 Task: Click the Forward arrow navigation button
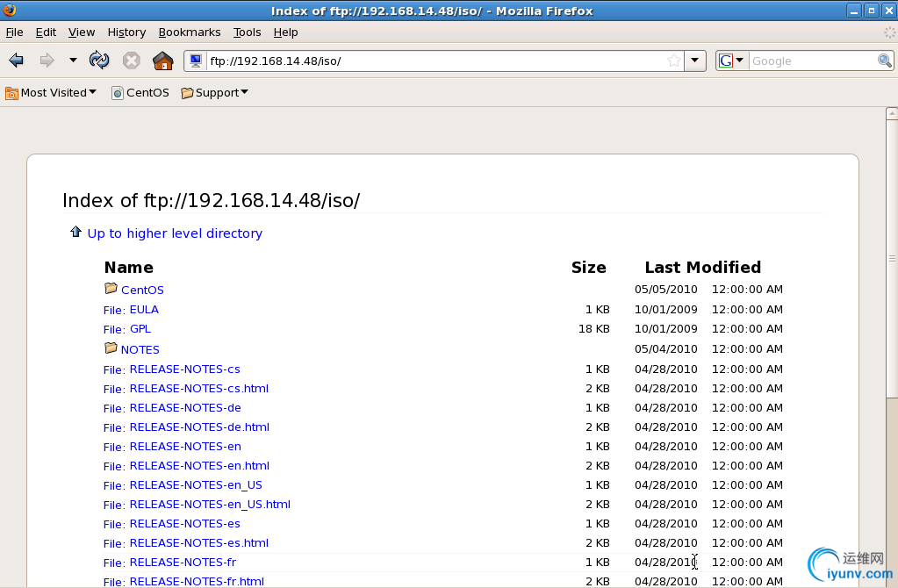click(x=47, y=61)
